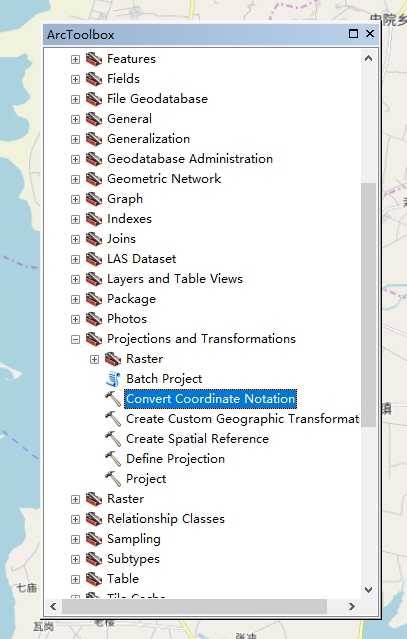Click the Fields toolset icon
This screenshot has width=407, height=639.
[x=94, y=79]
